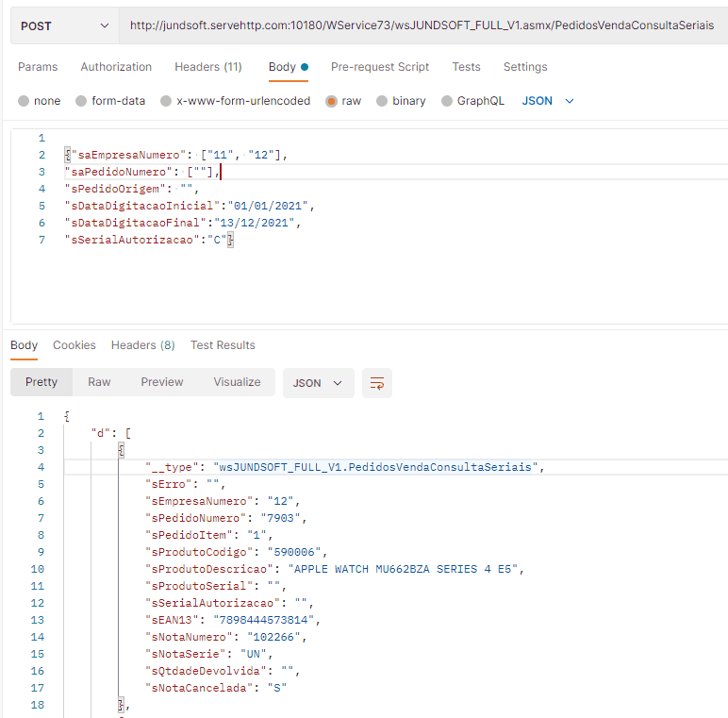Open the response JSON format dropdown
This screenshot has height=718, width=728.
pos(319,383)
